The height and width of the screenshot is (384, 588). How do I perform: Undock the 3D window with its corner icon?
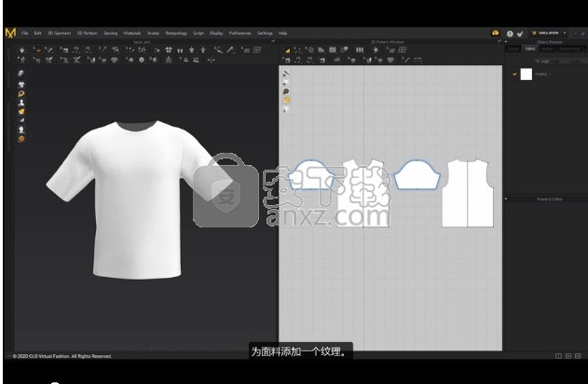click(273, 42)
